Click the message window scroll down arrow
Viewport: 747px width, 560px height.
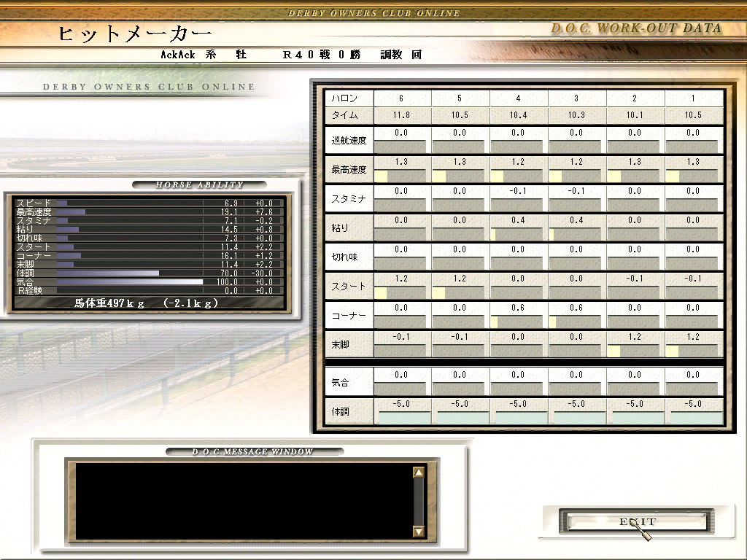click(419, 531)
